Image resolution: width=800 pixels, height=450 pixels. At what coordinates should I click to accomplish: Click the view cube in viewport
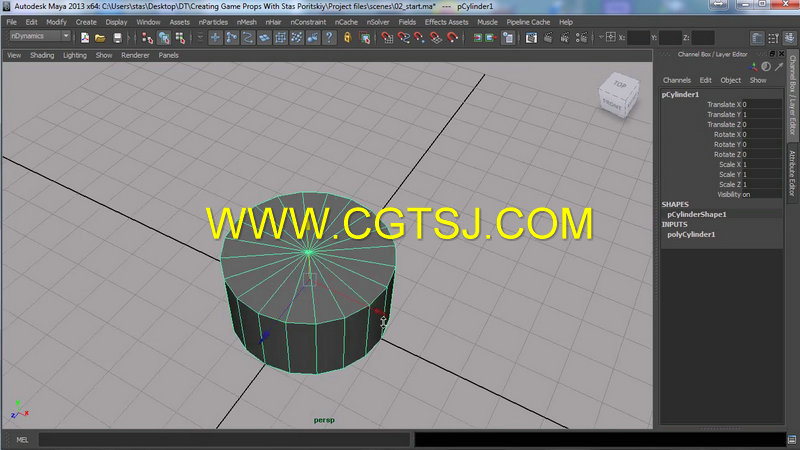618,95
